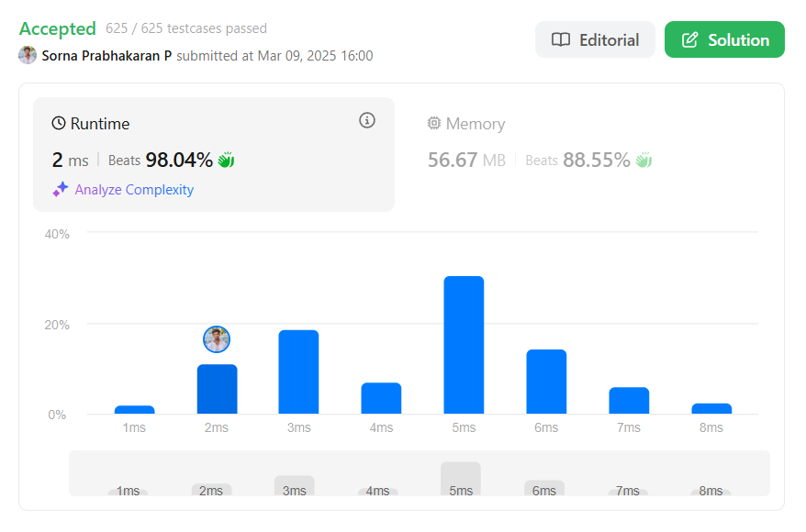806x532 pixels.
Task: Click the chip icon beside Memory
Action: tap(434, 124)
